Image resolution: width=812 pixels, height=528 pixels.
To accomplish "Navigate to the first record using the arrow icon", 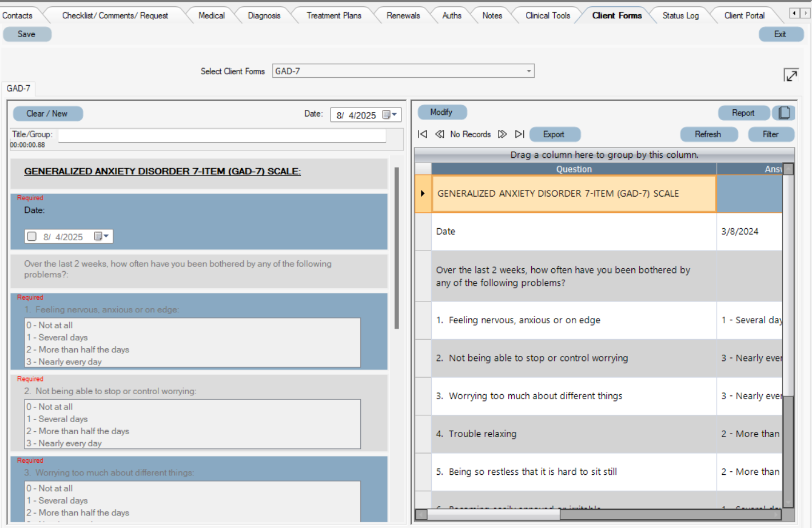I will 423,134.
